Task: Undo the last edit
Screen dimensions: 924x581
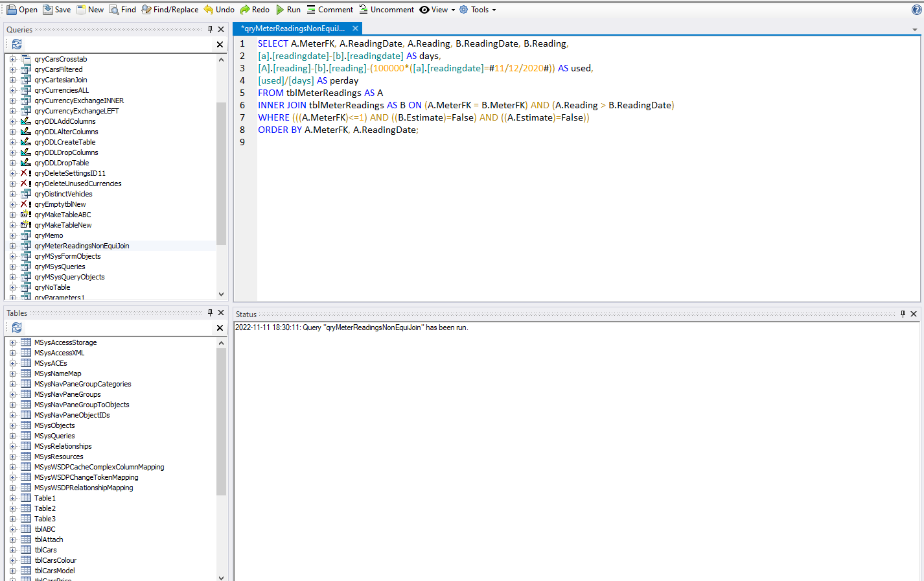Action: coord(219,10)
